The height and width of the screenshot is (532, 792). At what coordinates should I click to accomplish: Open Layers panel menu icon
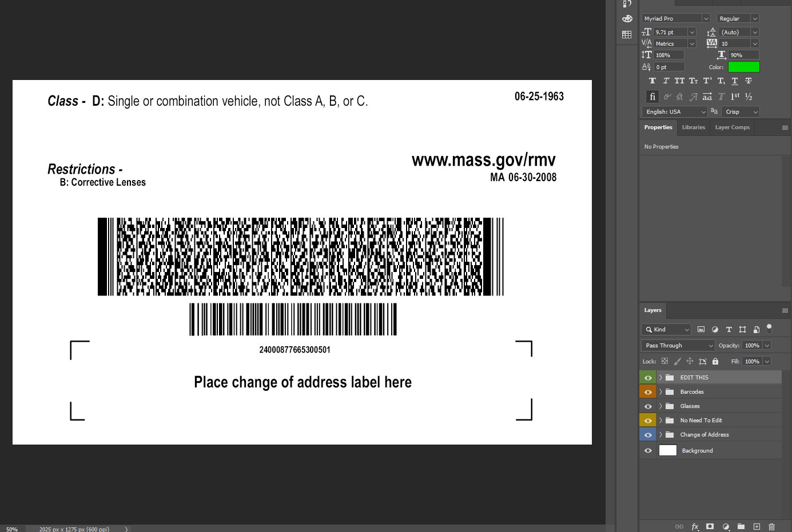[785, 310]
